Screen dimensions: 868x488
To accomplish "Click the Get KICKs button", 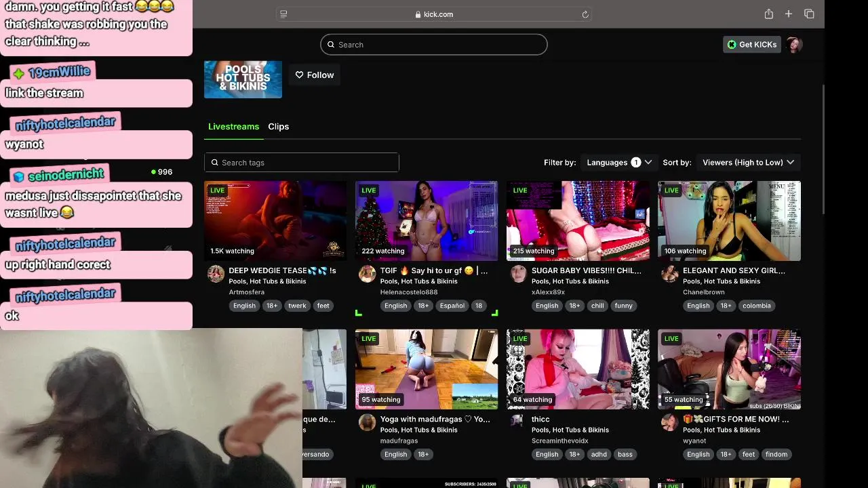I will tap(751, 45).
